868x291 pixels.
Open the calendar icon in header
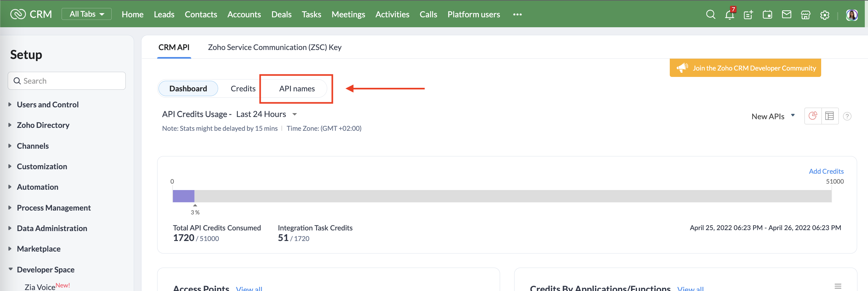[767, 14]
